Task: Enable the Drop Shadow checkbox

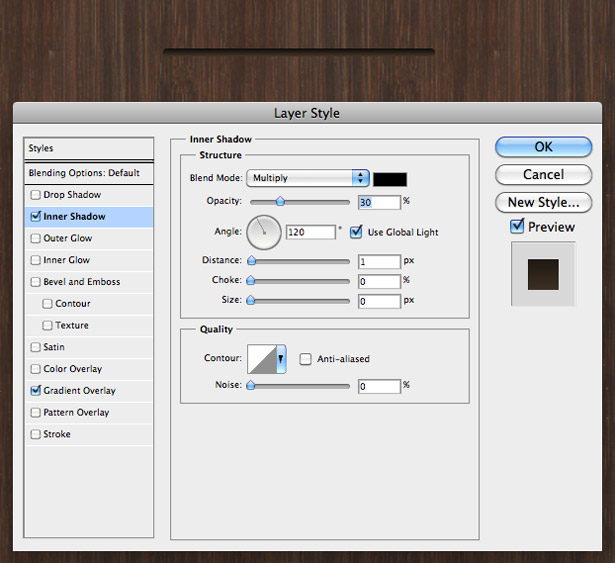Action: click(35, 195)
